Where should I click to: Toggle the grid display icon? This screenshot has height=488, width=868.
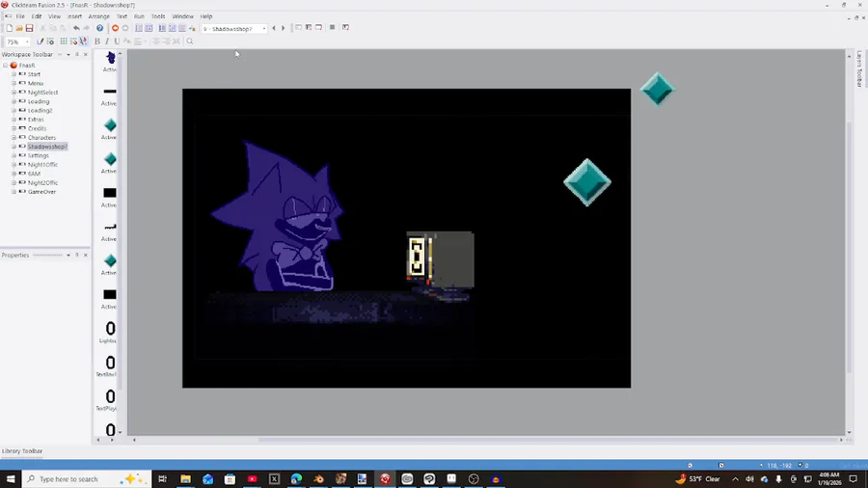(x=64, y=41)
